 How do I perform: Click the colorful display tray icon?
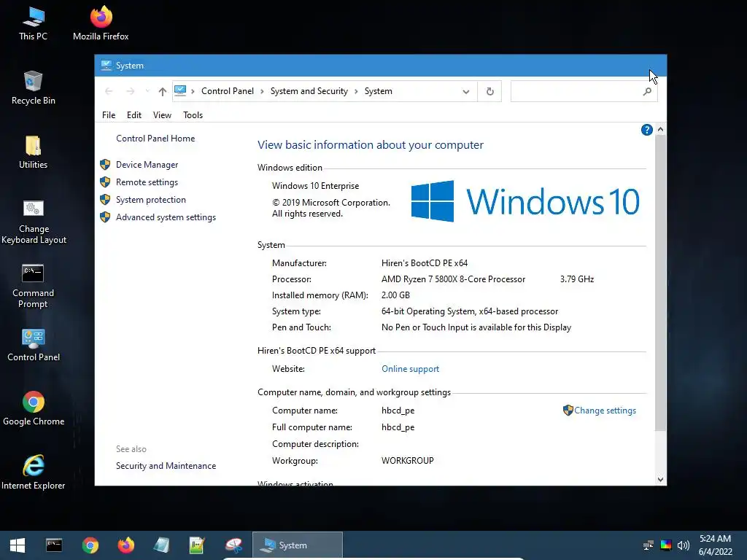666,545
